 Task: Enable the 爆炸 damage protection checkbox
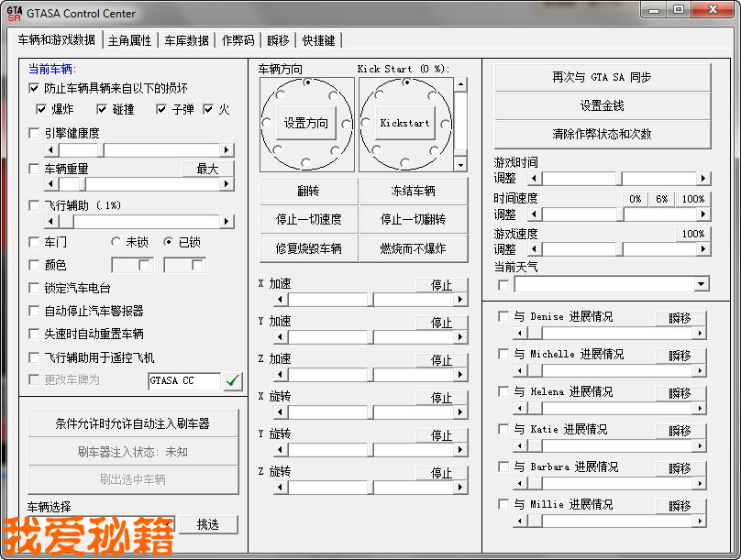pos(40,108)
